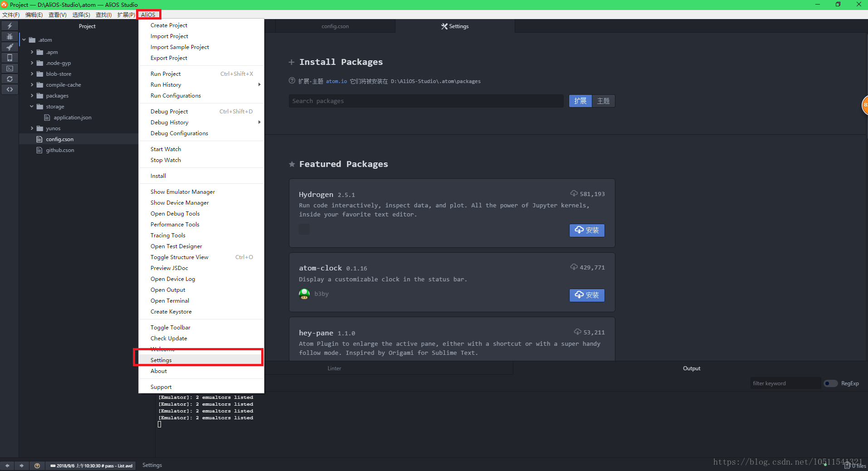The height and width of the screenshot is (471, 868).
Task: Choose Create Project in the AliOS menu
Action: [201, 25]
